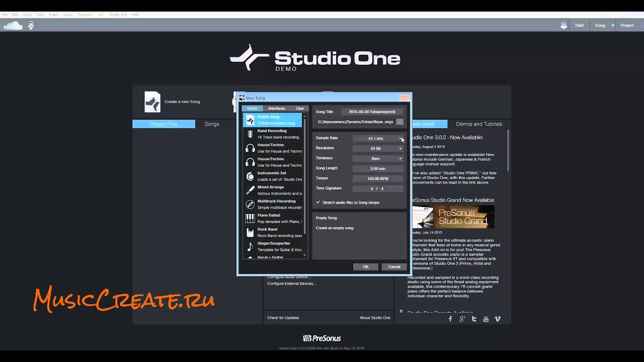Click the Nimbit robot icon in toolbar
The image size is (644, 362).
pos(31,25)
